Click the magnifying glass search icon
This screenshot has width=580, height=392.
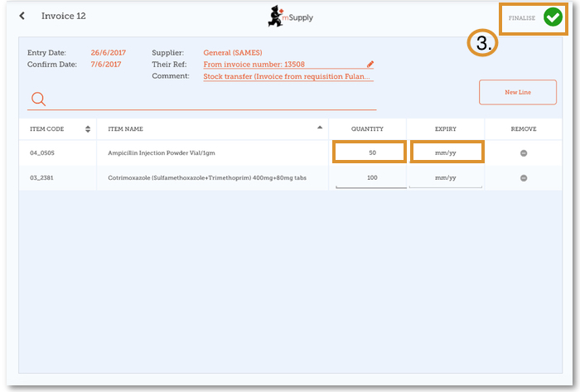[37, 99]
